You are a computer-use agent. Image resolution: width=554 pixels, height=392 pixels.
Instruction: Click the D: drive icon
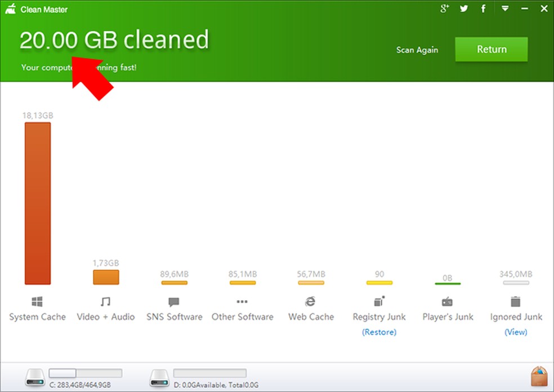[x=159, y=378]
